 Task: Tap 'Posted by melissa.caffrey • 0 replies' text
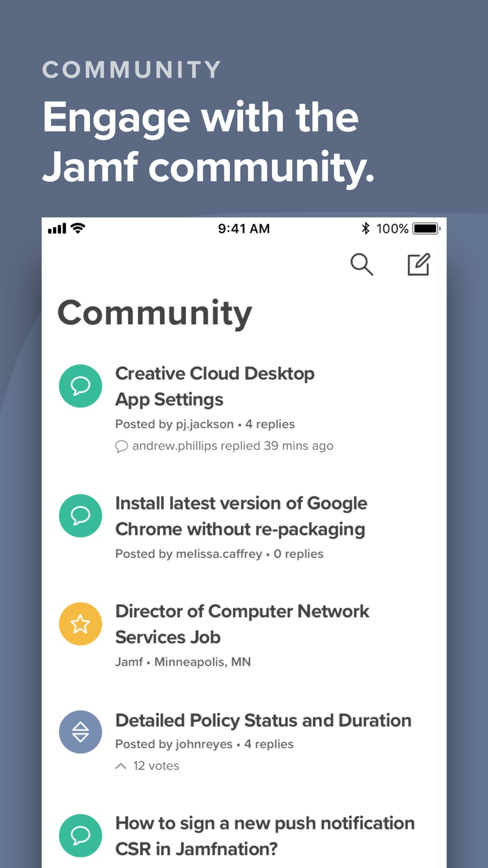219,554
